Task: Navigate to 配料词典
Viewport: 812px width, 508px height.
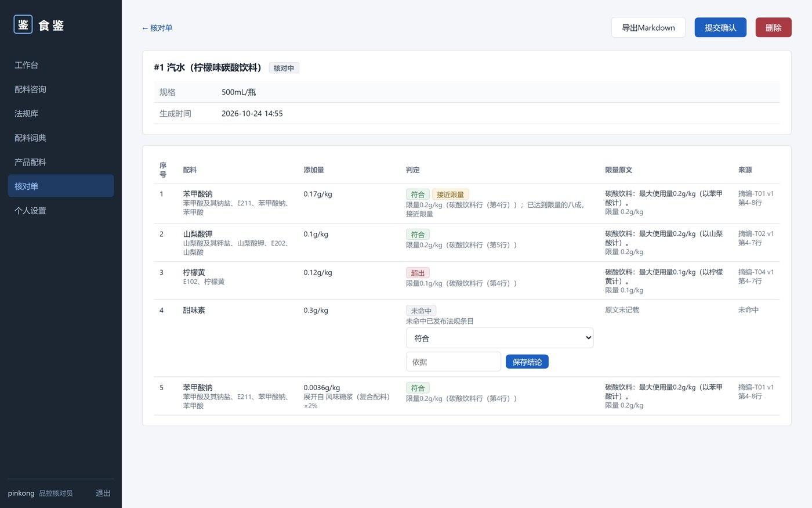Action: [x=61, y=138]
